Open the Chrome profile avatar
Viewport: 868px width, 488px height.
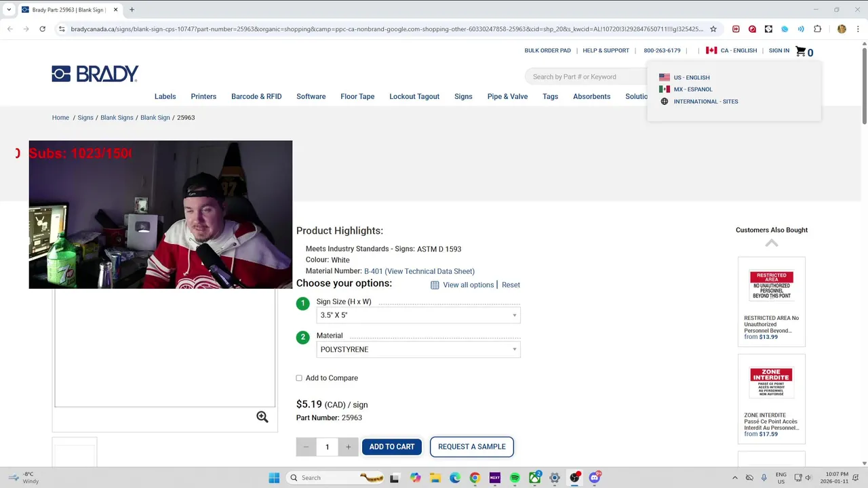(842, 29)
